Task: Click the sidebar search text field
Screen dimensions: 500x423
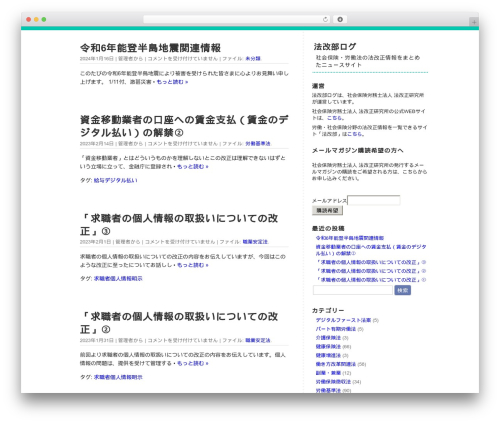Action: pos(353,290)
